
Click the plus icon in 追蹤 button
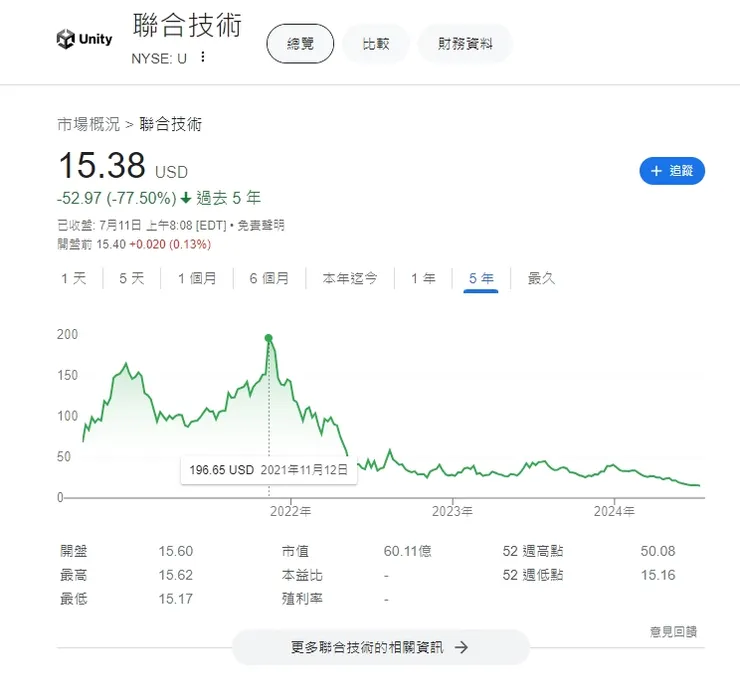coord(656,171)
